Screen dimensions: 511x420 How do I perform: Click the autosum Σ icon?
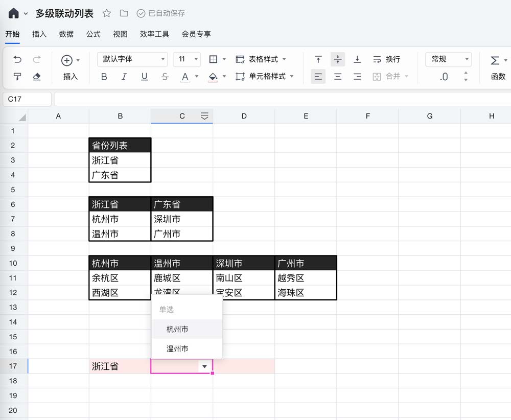pos(495,59)
